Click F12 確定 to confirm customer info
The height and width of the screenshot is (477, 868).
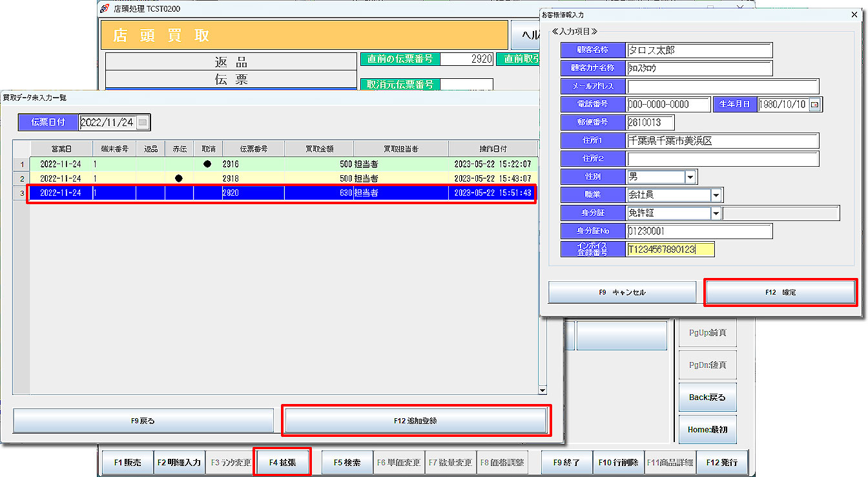coord(780,292)
